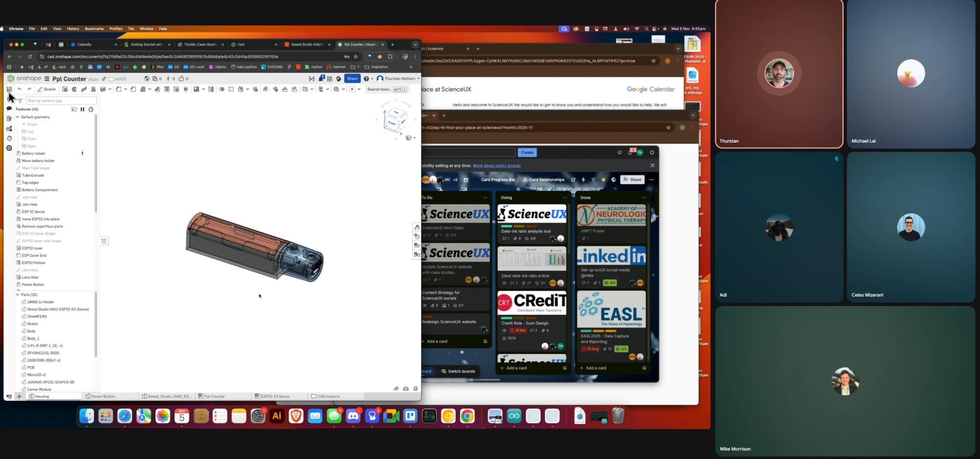
Task: Click the Filter by name or type field
Action: [x=61, y=101]
